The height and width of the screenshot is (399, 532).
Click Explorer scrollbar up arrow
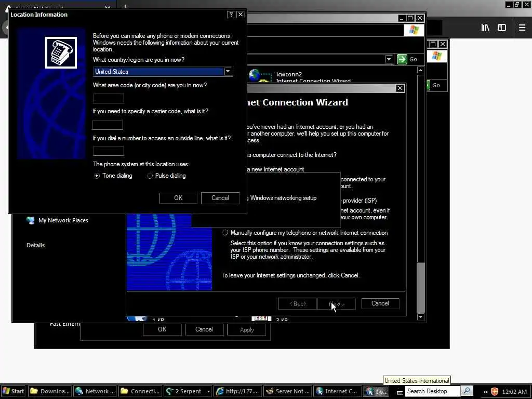point(420,70)
